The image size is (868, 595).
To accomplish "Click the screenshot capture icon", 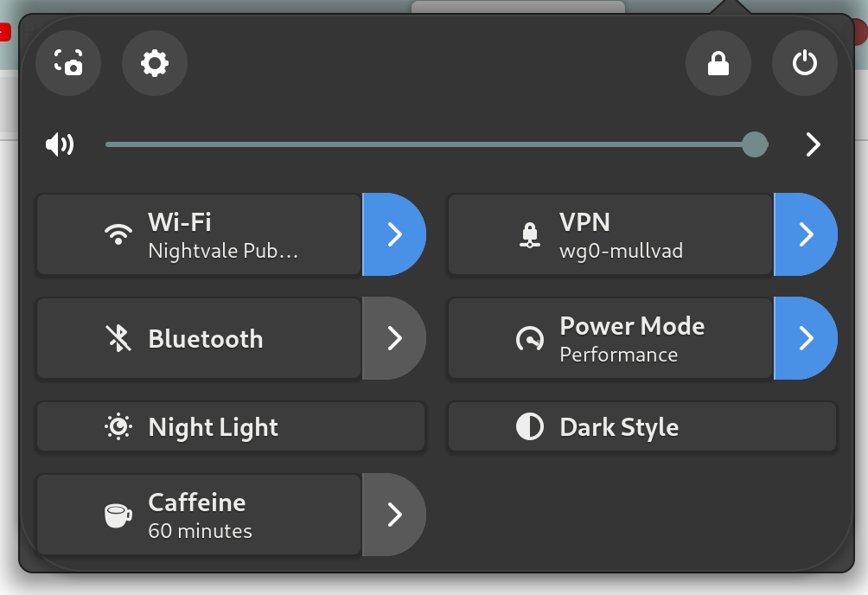I will click(x=68, y=63).
